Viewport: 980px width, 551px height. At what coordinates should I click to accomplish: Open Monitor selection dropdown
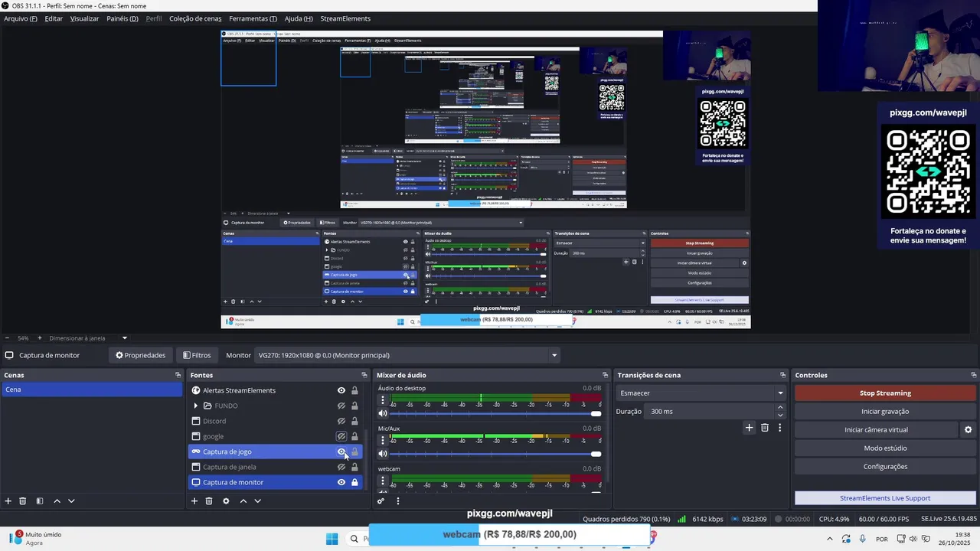[x=407, y=355]
